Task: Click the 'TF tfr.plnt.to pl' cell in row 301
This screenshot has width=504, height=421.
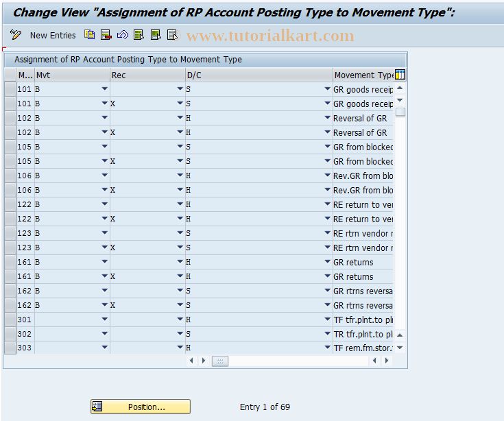Action: [x=363, y=320]
